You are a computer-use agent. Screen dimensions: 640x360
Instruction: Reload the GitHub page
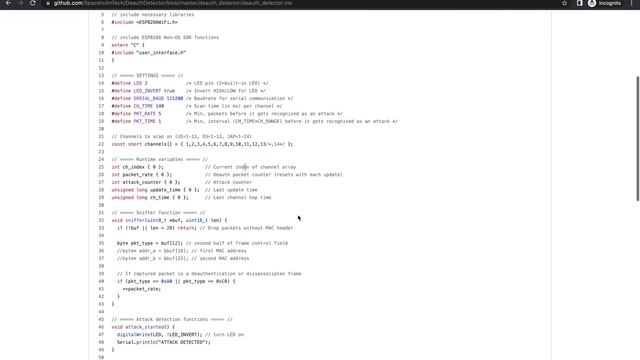coord(33,3)
